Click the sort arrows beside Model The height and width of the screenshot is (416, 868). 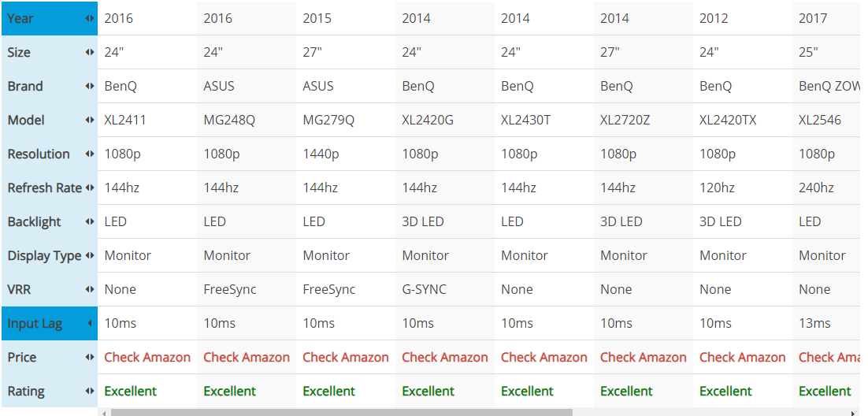(90, 121)
